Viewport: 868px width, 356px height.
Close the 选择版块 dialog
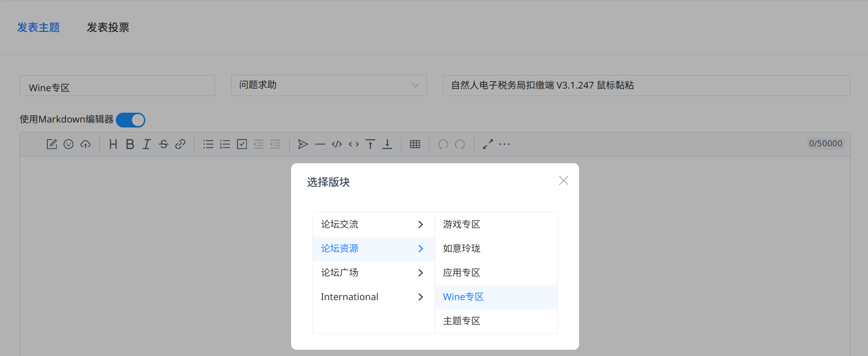[563, 181]
